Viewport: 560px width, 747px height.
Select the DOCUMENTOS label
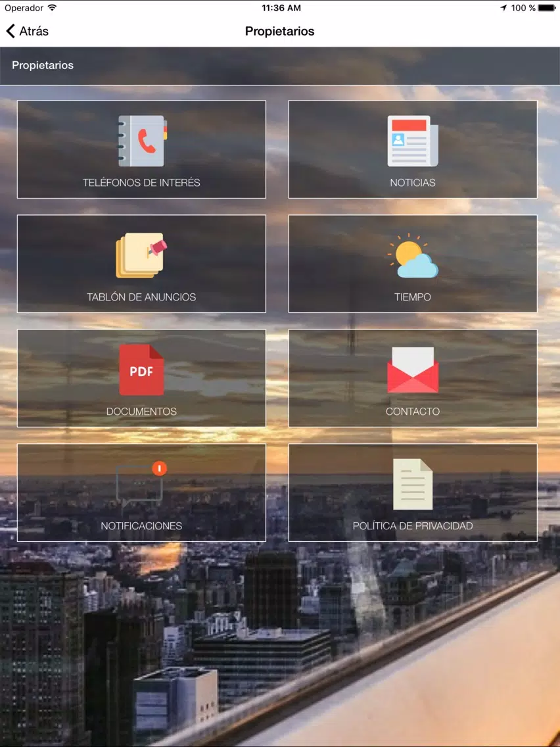[x=141, y=411]
